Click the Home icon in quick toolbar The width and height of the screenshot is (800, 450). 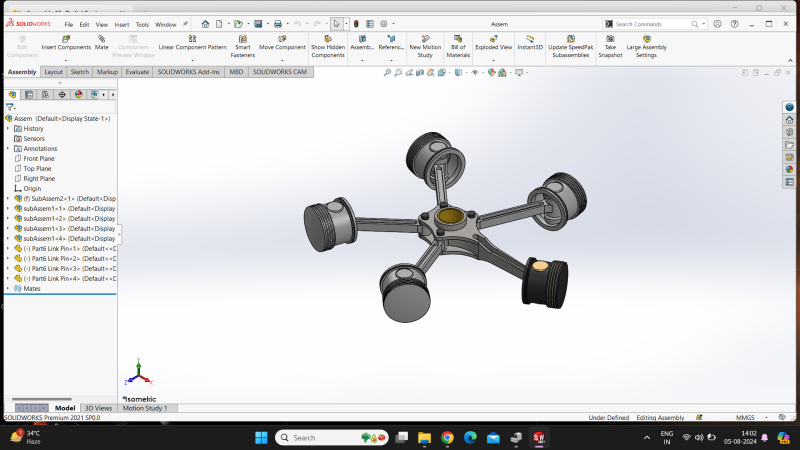(x=205, y=24)
